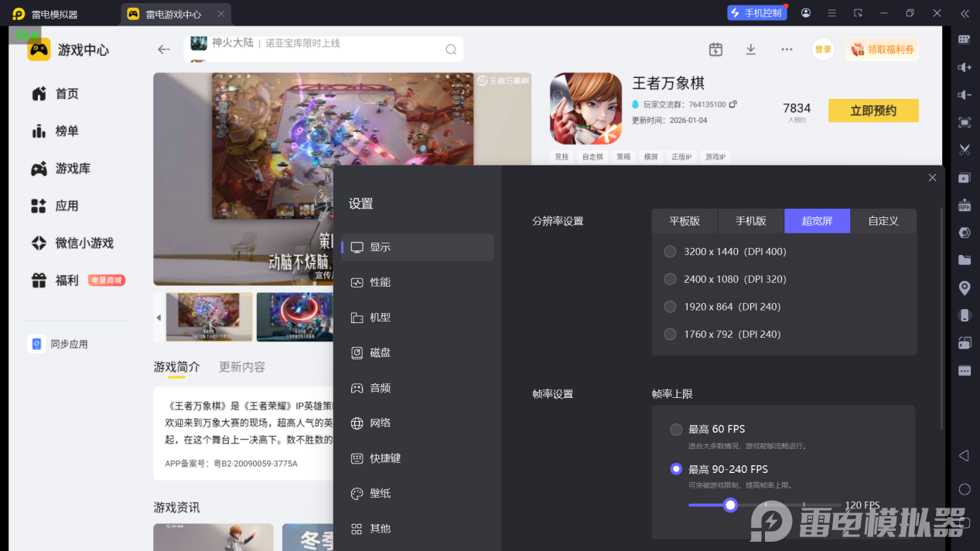Click the volume down icon on right sidebar

964,95
